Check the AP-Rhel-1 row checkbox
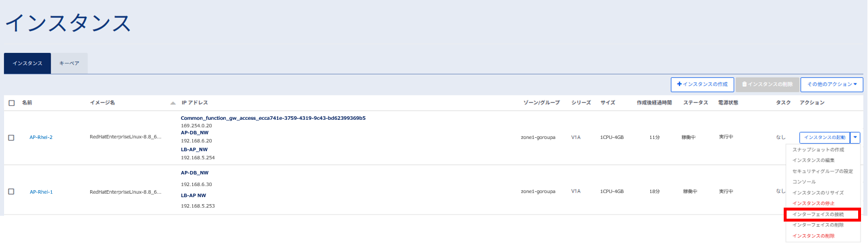 click(12, 191)
